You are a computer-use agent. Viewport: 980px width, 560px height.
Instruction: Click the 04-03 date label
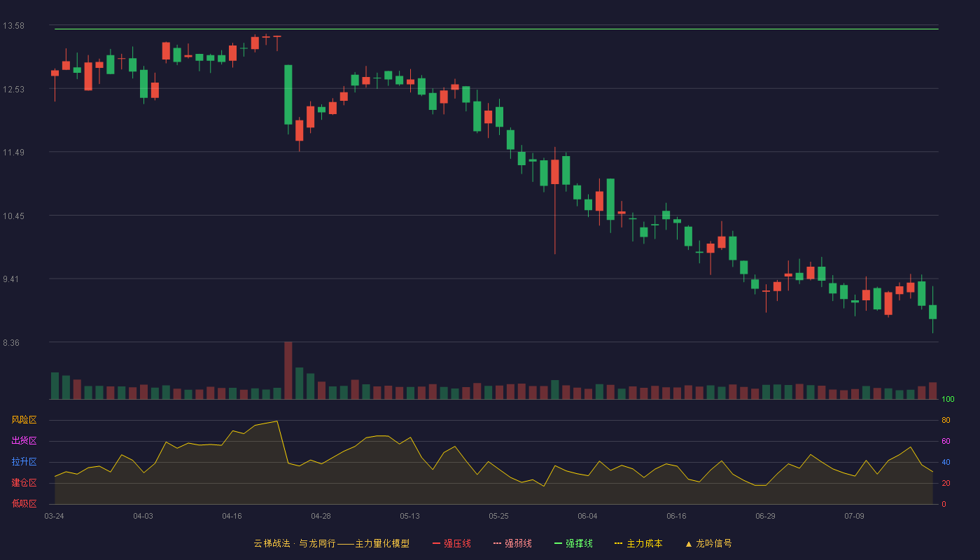(x=143, y=516)
